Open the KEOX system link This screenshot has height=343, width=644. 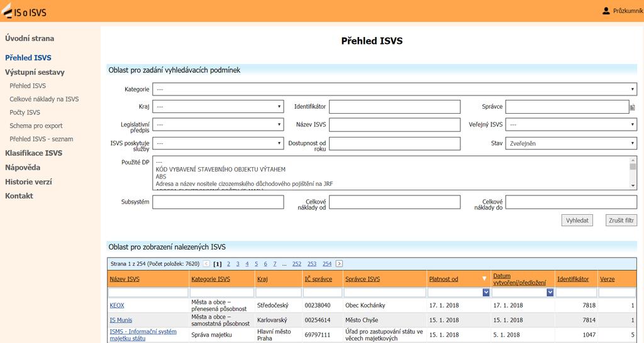coord(116,305)
